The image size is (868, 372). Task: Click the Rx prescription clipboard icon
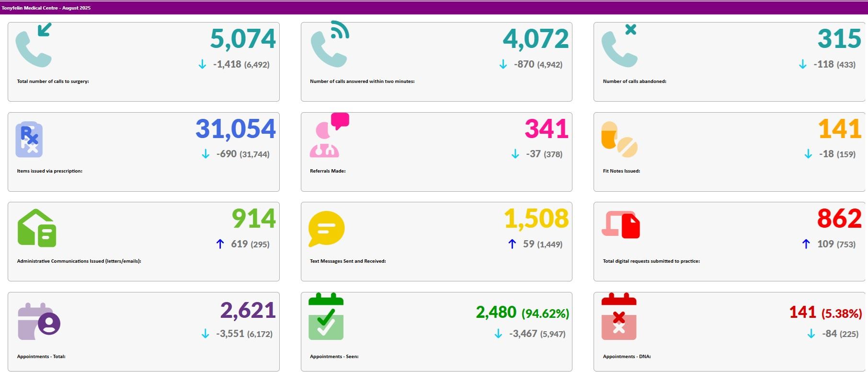click(29, 139)
